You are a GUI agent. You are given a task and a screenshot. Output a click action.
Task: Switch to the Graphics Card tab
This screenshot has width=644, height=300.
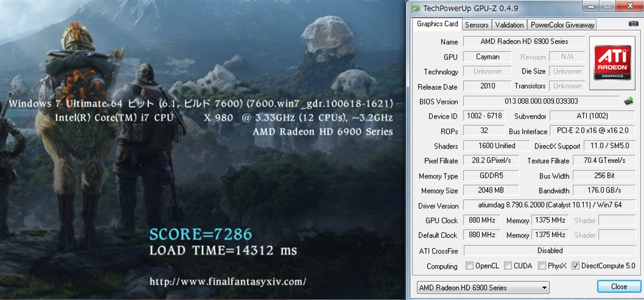pyautogui.click(x=438, y=24)
